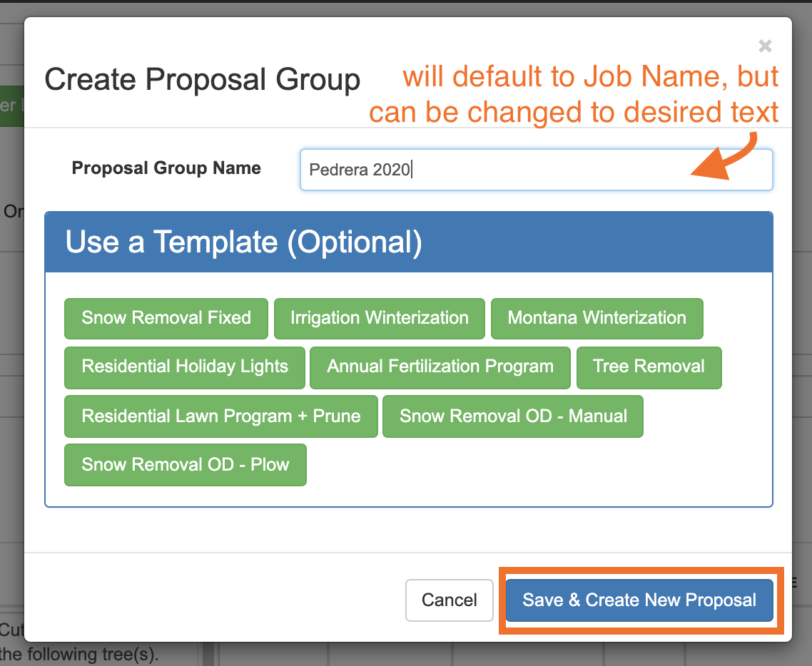Click the 'Pedrera 2020' text in the field
The image size is (812, 666).
coord(360,170)
